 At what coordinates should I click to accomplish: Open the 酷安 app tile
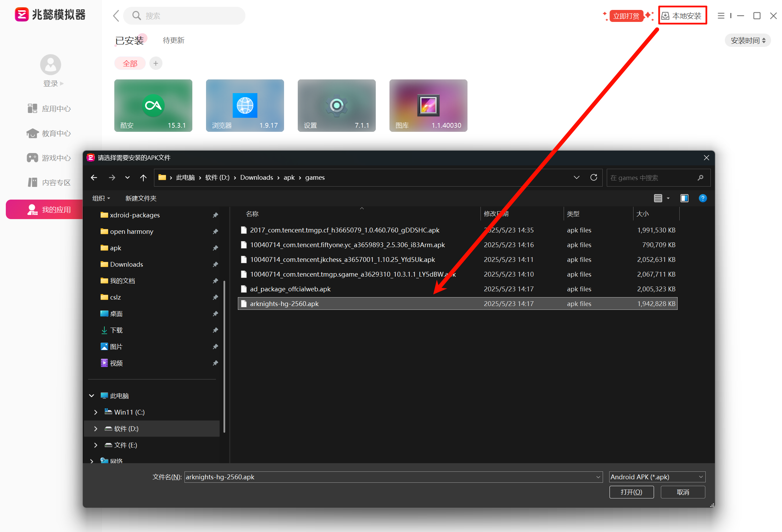pos(153,105)
